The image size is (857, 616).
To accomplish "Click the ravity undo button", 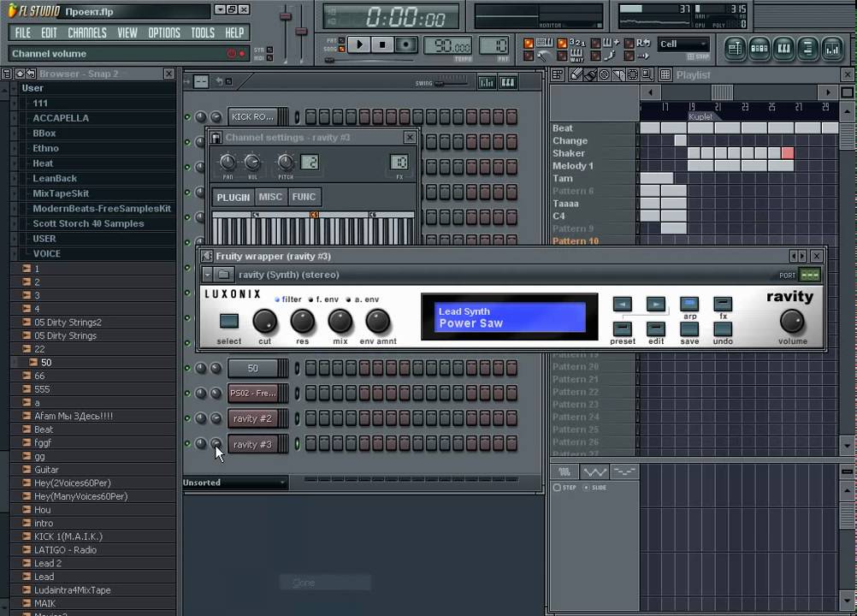I will pos(723,329).
